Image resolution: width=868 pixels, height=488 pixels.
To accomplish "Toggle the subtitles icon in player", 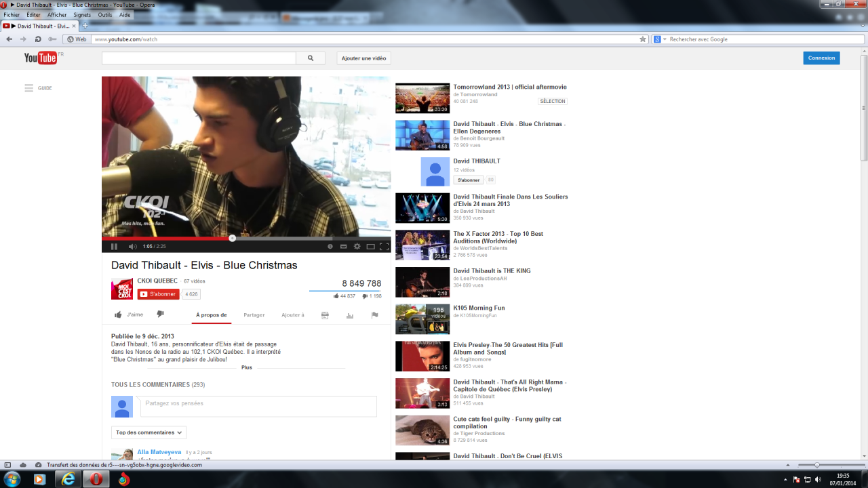I will click(344, 247).
